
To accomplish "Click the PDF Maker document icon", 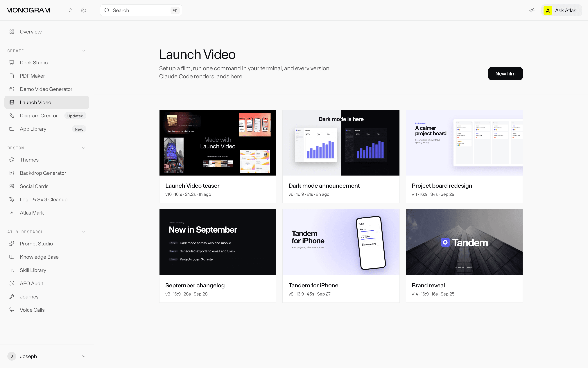I will coord(12,76).
